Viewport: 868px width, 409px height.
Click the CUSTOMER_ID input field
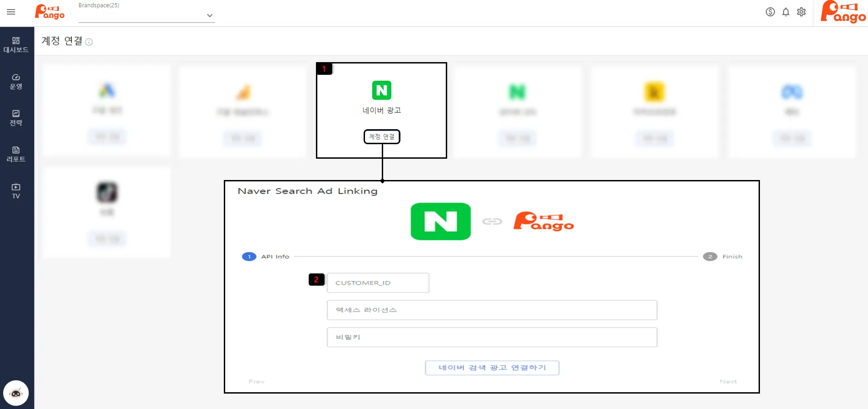click(378, 283)
